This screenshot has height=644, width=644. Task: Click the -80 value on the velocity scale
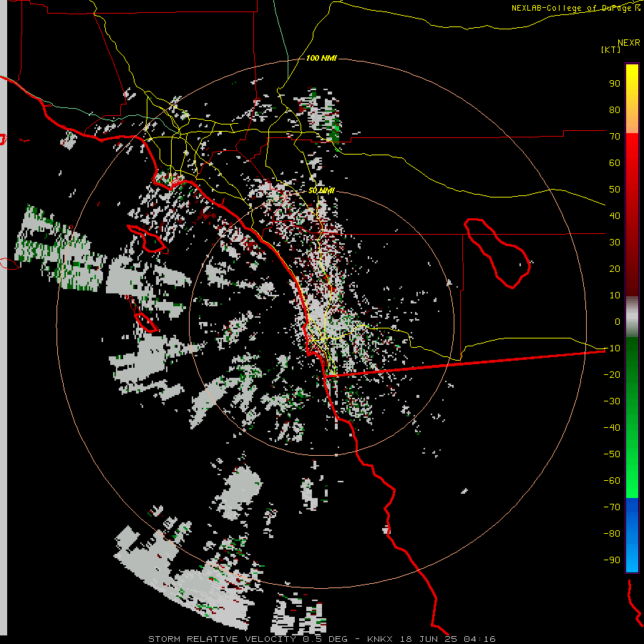(612, 534)
